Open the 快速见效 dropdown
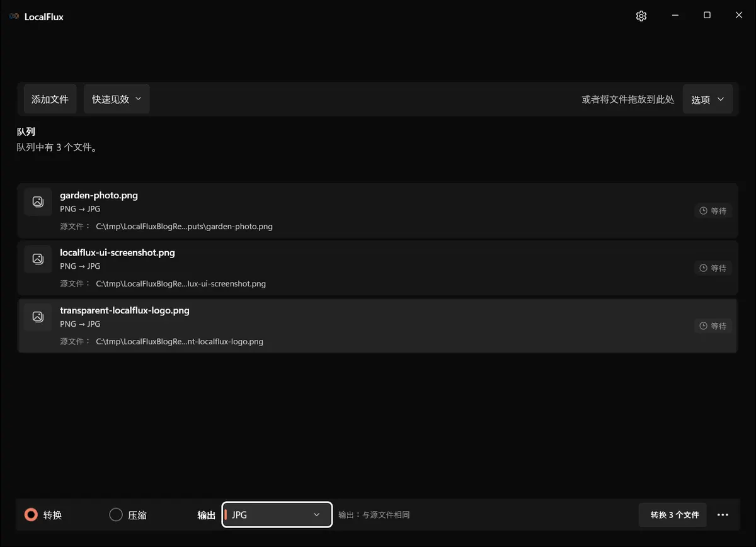The image size is (756, 547). coord(117,99)
